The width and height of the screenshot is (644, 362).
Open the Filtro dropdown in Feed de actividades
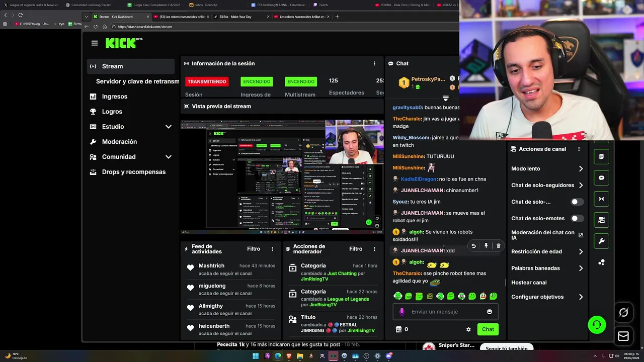pyautogui.click(x=254, y=249)
